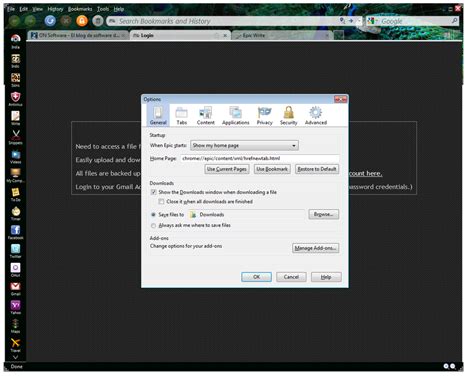The image size is (474, 378).
Task: Click the Stop loading button
Action: point(66,21)
